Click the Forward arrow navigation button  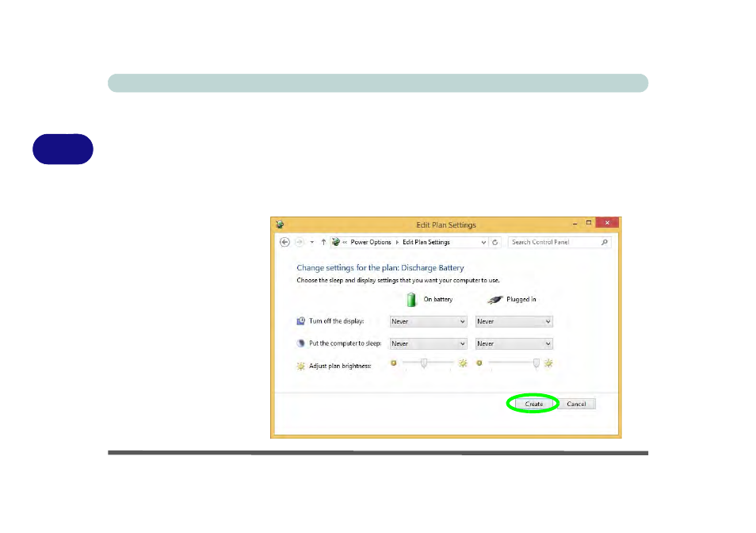(300, 242)
